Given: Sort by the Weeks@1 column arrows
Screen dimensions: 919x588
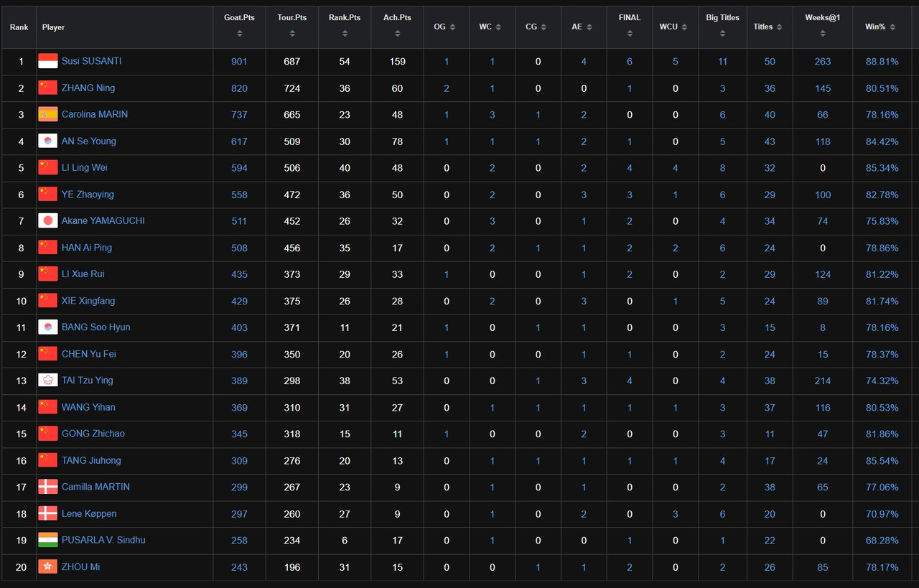Looking at the screenshot, I should click(823, 34).
